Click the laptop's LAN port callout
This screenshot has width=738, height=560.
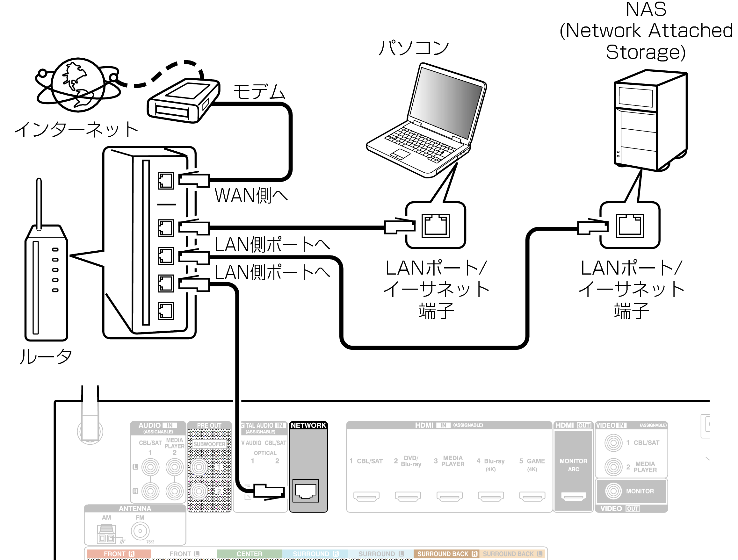pos(435,226)
